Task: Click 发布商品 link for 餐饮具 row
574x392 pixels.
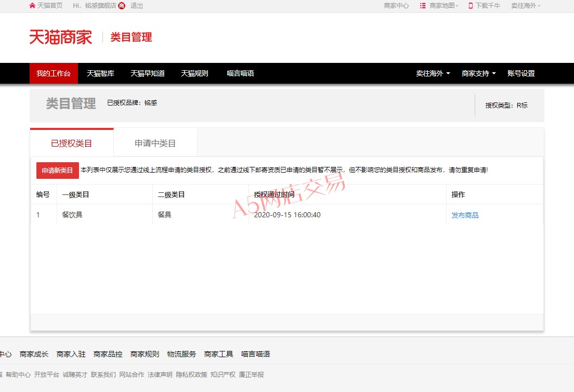Action: [x=465, y=215]
